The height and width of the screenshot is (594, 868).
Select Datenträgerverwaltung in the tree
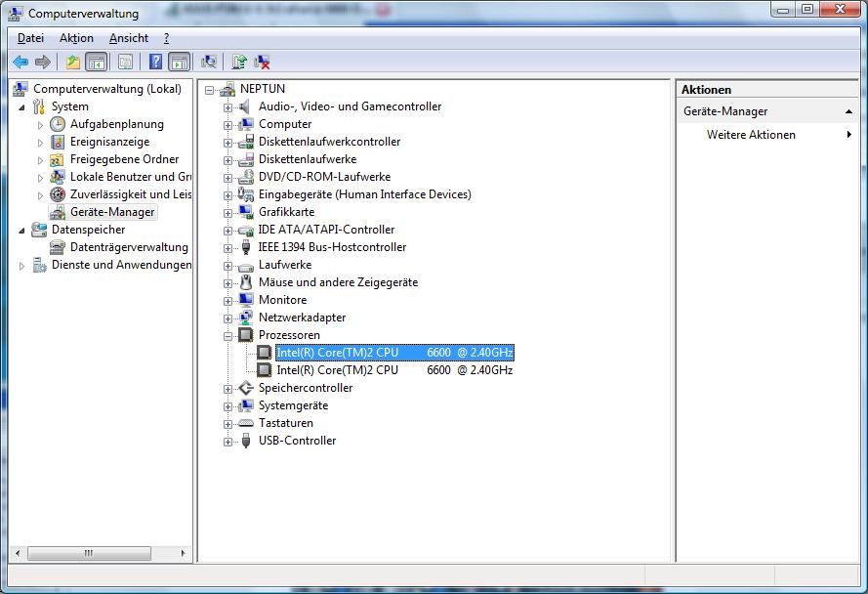click(129, 247)
